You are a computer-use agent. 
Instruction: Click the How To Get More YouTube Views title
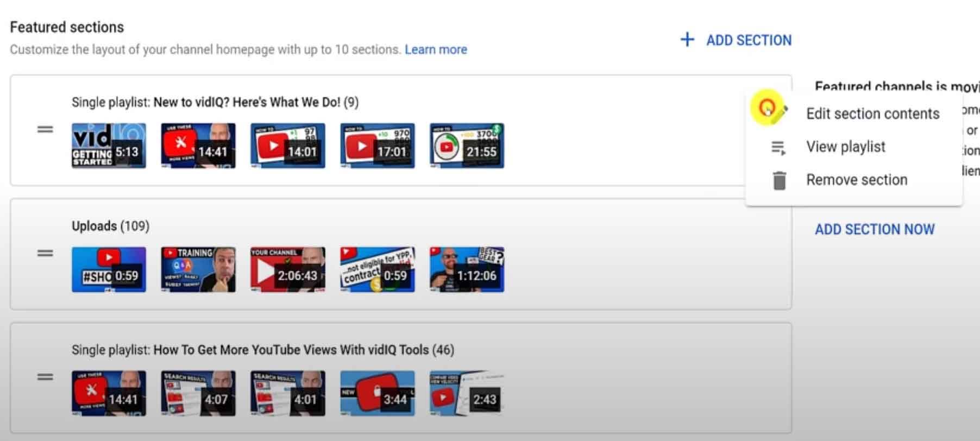(291, 350)
